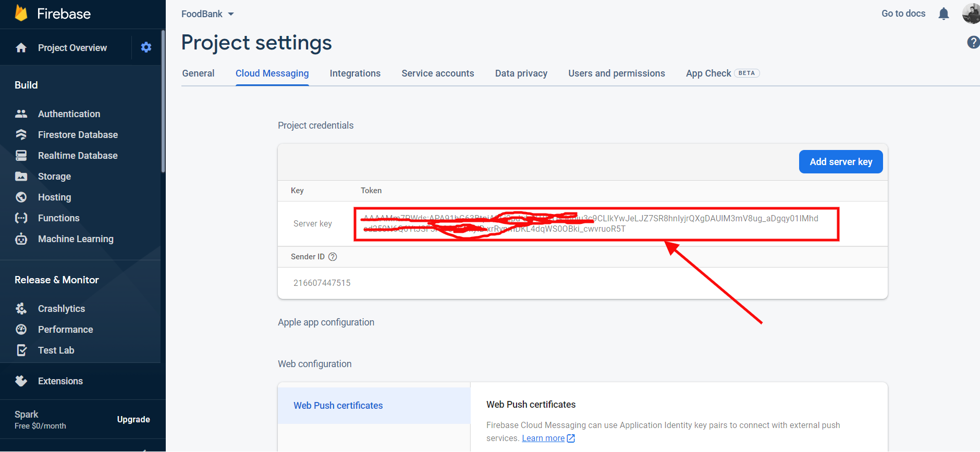
Task: Click the Realtime Database icon
Action: click(x=21, y=155)
